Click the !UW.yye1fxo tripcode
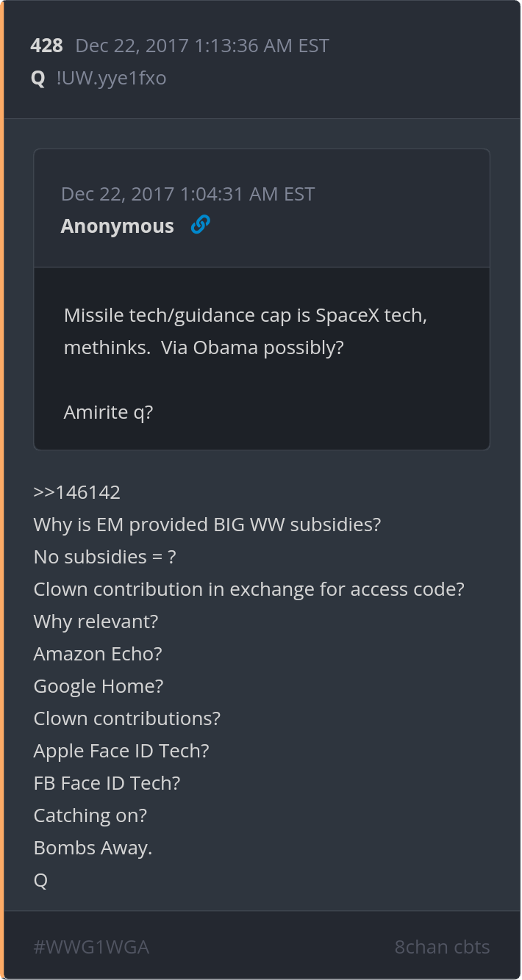 pyautogui.click(x=111, y=78)
